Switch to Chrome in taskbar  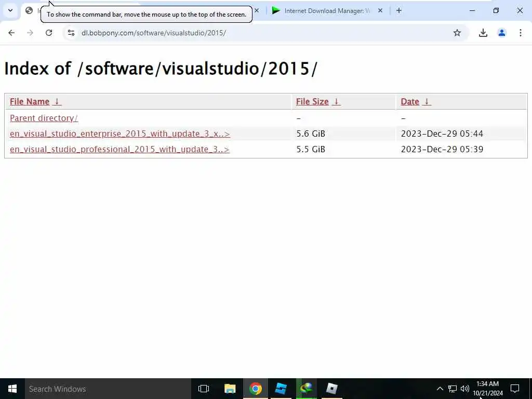tap(256, 389)
